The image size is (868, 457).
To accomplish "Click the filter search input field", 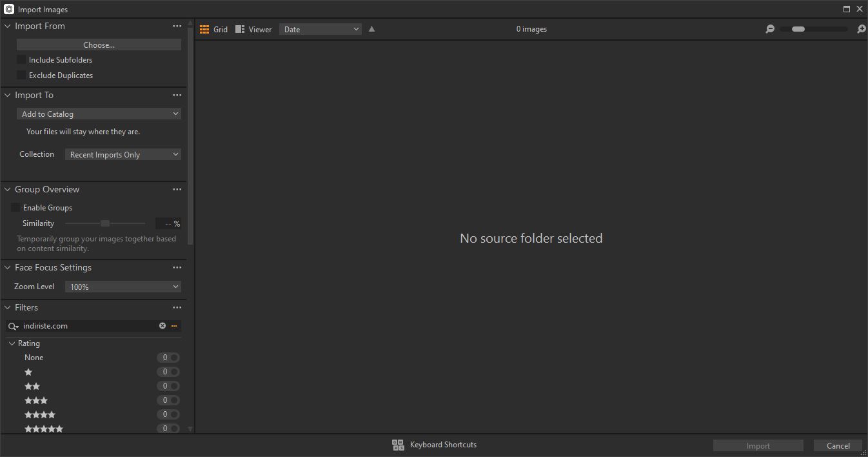I will pos(89,326).
